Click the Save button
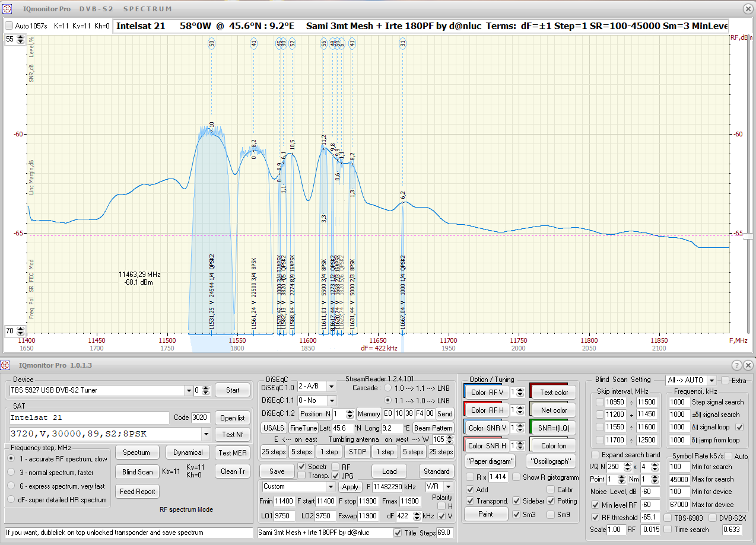 [277, 471]
